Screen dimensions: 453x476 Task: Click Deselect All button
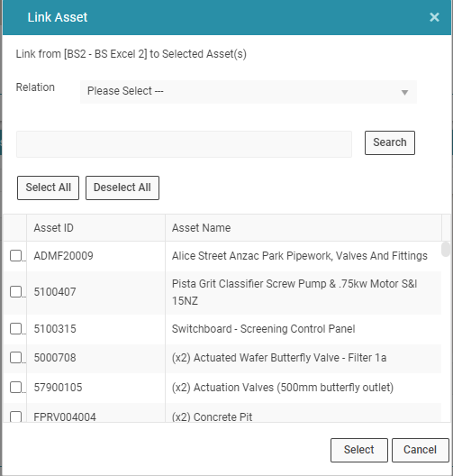[x=122, y=188]
